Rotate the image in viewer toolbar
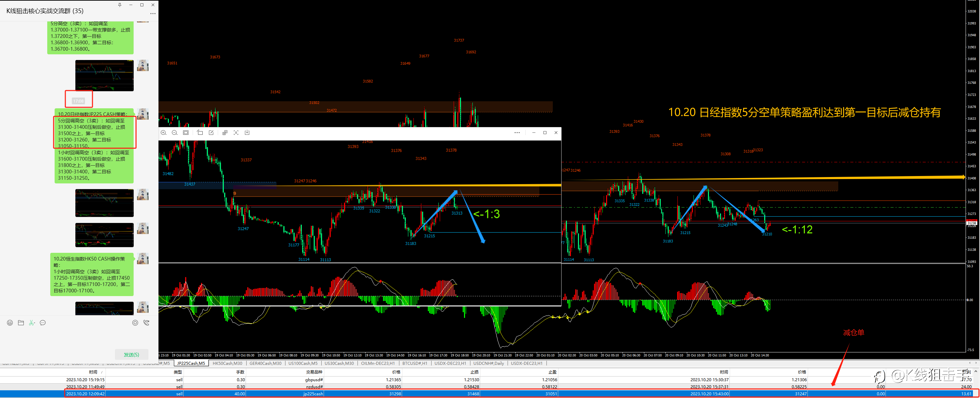 200,132
